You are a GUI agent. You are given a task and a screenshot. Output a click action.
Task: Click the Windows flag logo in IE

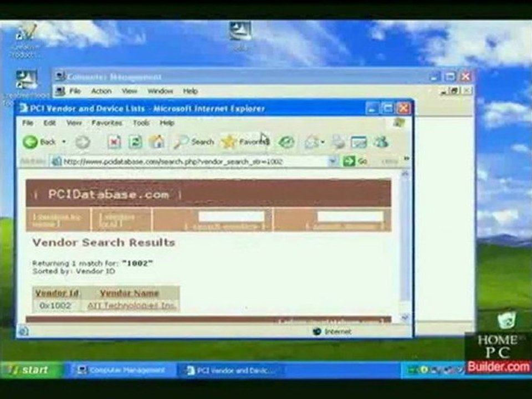(x=400, y=123)
